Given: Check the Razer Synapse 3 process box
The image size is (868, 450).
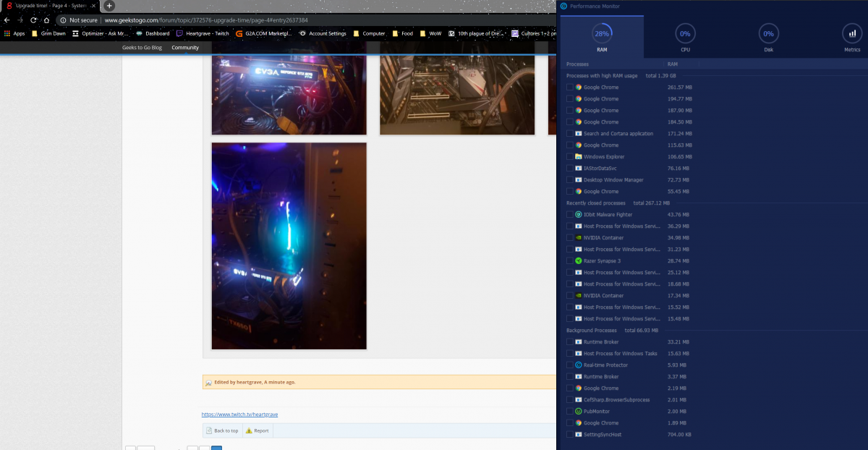Looking at the screenshot, I should tap(569, 261).
